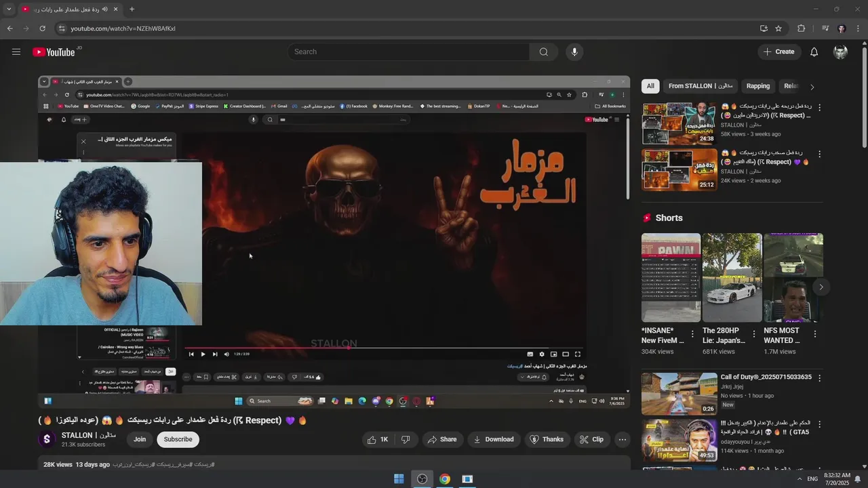This screenshot has width=868, height=488.
Task: Select the From STALLON filter chip
Action: tap(700, 86)
